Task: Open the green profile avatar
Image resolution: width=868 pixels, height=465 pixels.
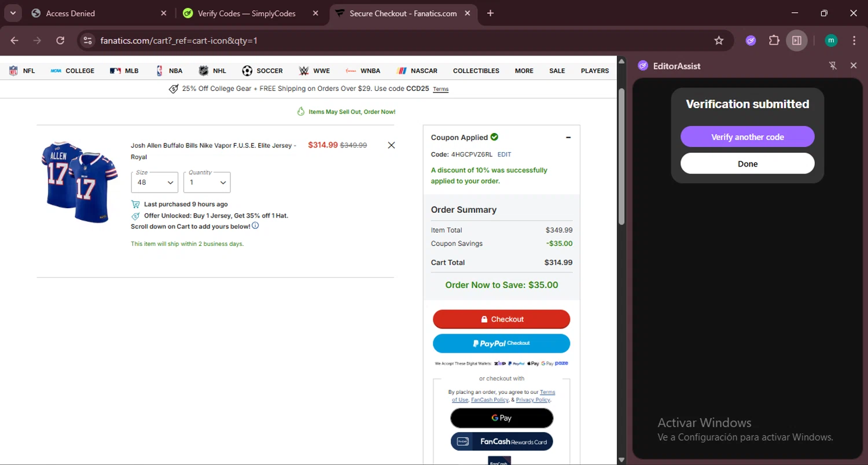Action: click(831, 40)
